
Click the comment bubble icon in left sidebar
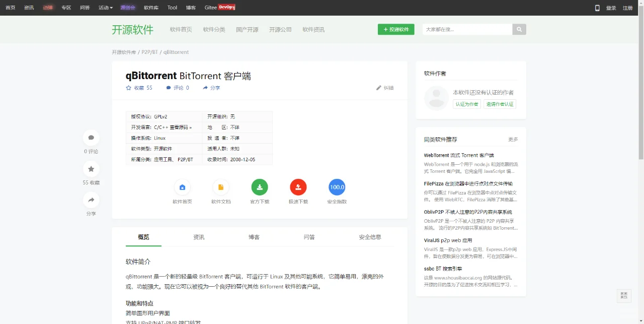click(91, 137)
